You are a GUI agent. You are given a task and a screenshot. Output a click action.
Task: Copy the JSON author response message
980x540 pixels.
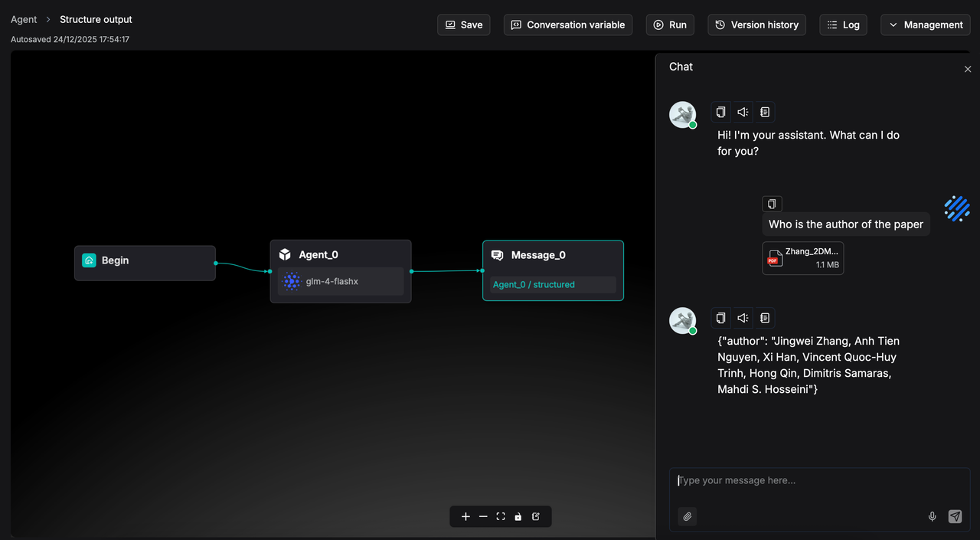(x=720, y=318)
